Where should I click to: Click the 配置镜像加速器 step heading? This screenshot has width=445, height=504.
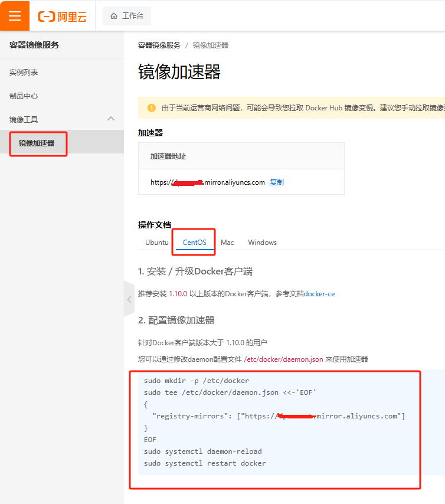pyautogui.click(x=176, y=320)
